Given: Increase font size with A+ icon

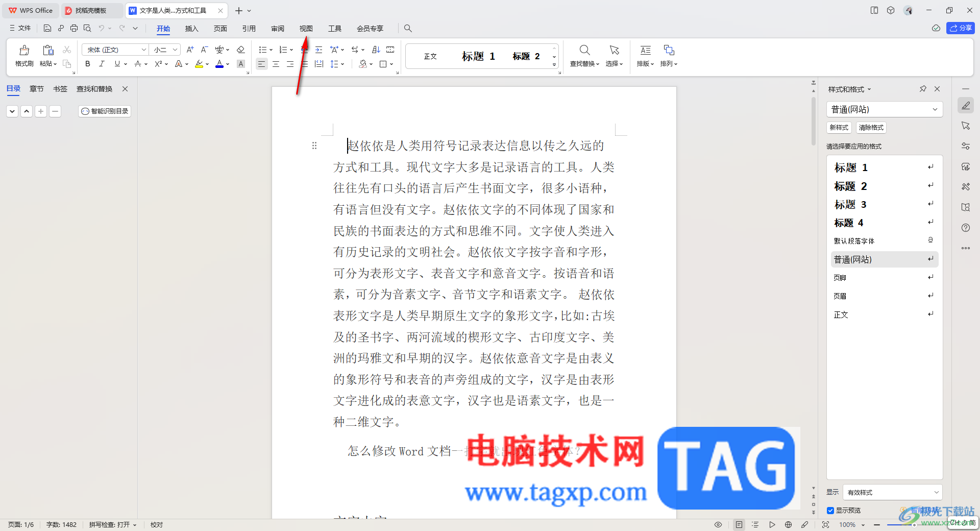Looking at the screenshot, I should tap(190, 50).
